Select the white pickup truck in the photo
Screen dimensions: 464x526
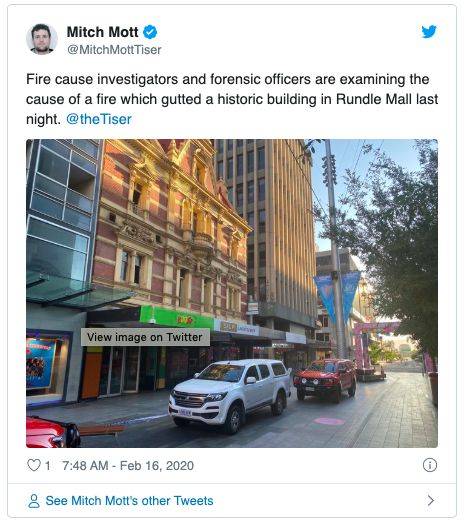[x=229, y=395]
